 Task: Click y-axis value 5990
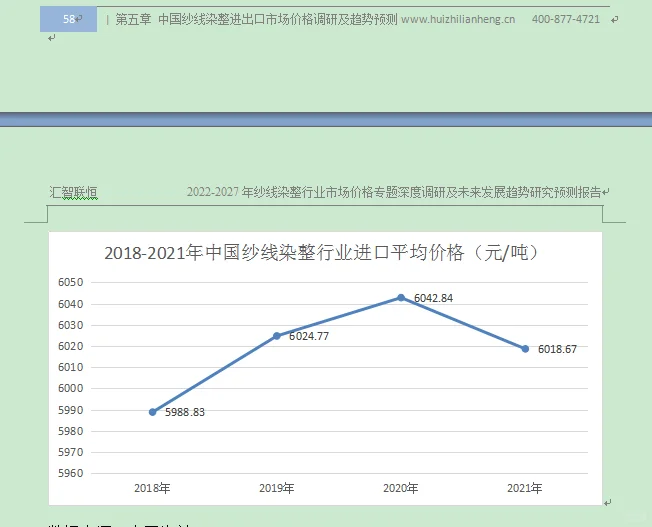point(71,411)
